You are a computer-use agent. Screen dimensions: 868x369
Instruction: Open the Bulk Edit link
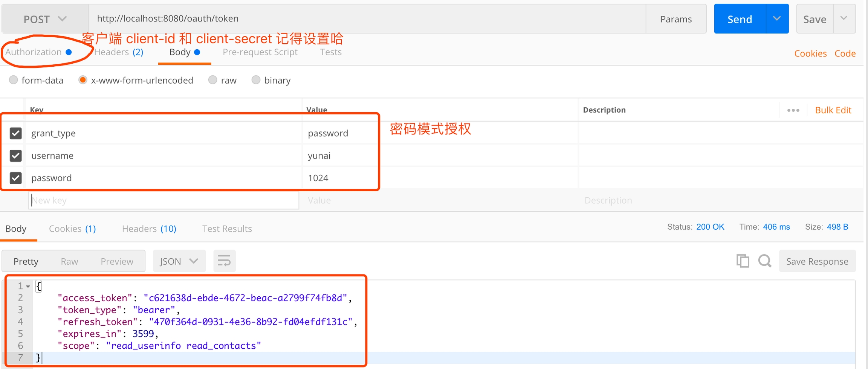click(833, 110)
